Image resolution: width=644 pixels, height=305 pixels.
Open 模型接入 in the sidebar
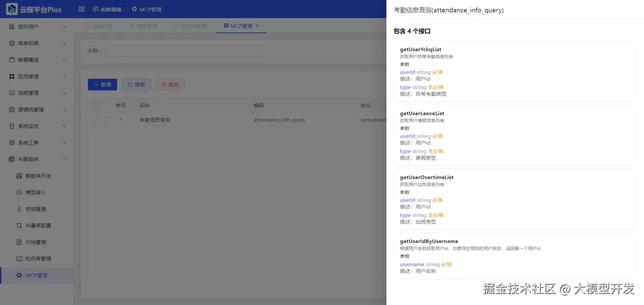[x=37, y=192]
